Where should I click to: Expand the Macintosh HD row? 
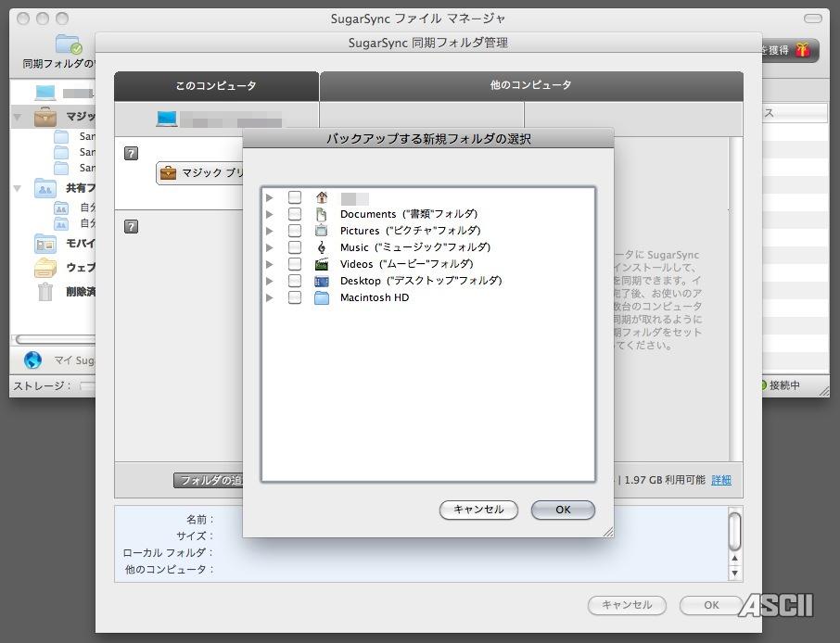270,297
